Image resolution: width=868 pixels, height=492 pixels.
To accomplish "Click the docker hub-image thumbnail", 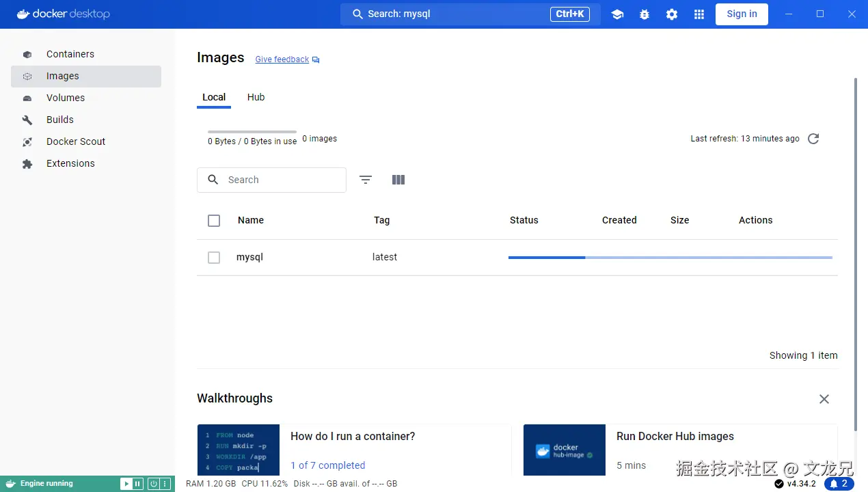I will [x=565, y=450].
